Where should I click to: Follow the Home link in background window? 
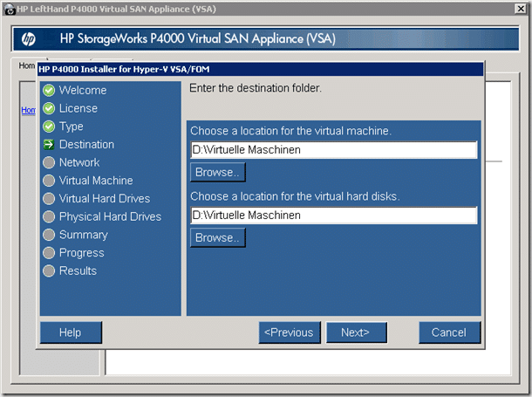pyautogui.click(x=28, y=110)
